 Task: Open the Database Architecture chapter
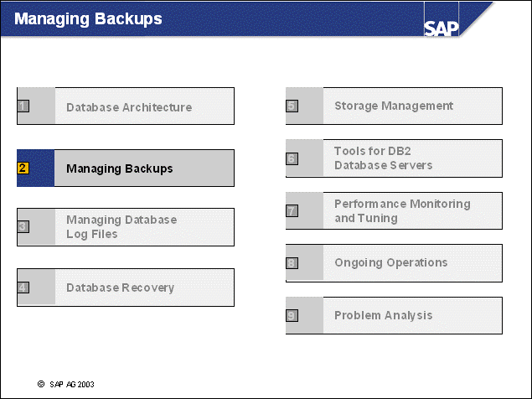129,107
